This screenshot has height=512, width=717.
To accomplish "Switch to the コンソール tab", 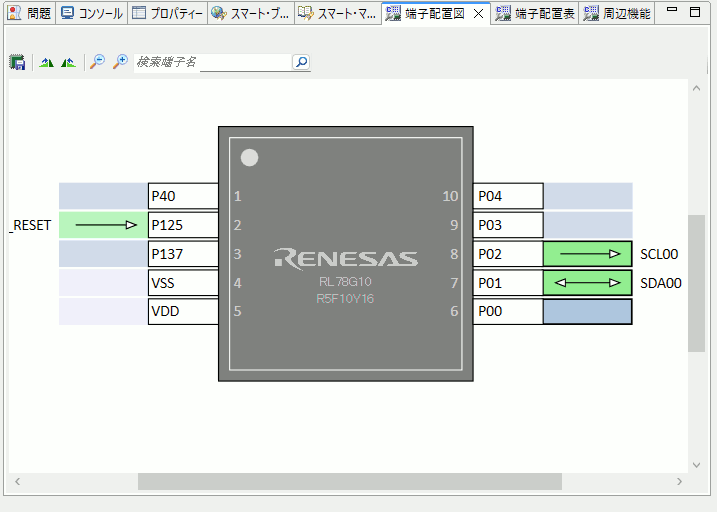I will (x=92, y=14).
